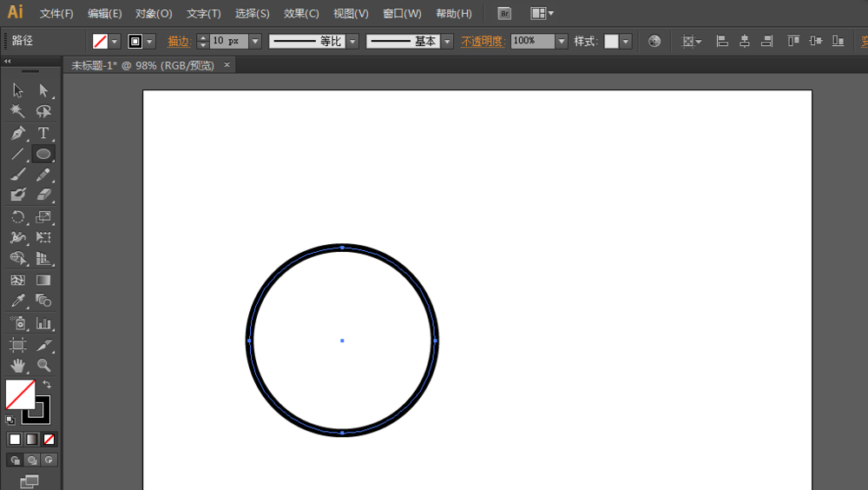
Task: Select the Pen tool
Action: point(17,133)
